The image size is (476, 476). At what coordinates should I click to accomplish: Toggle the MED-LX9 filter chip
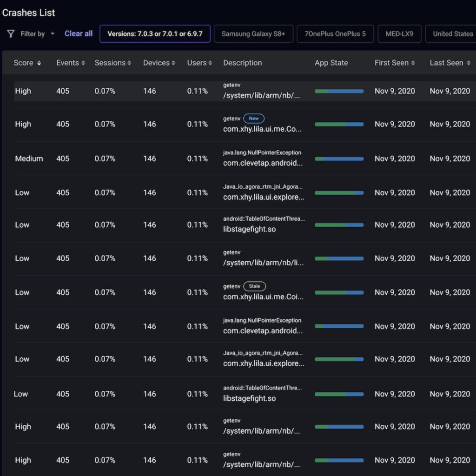399,33
